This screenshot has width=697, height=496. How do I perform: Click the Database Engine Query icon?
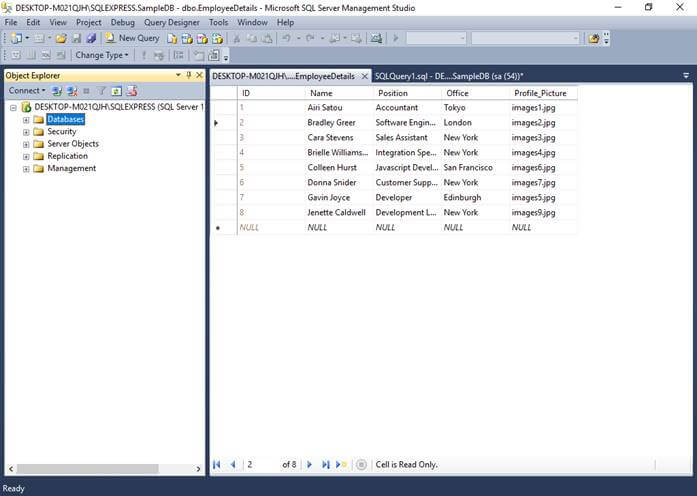(x=172, y=39)
